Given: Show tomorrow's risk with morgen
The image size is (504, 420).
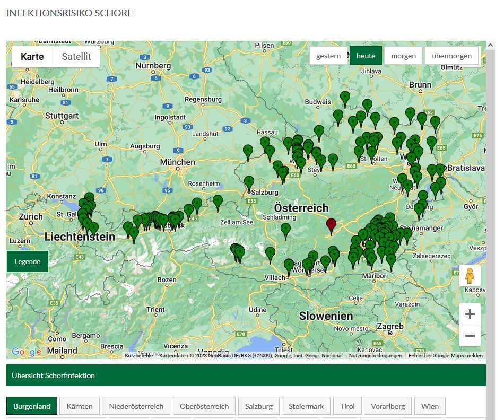Looking at the screenshot, I should 403,56.
